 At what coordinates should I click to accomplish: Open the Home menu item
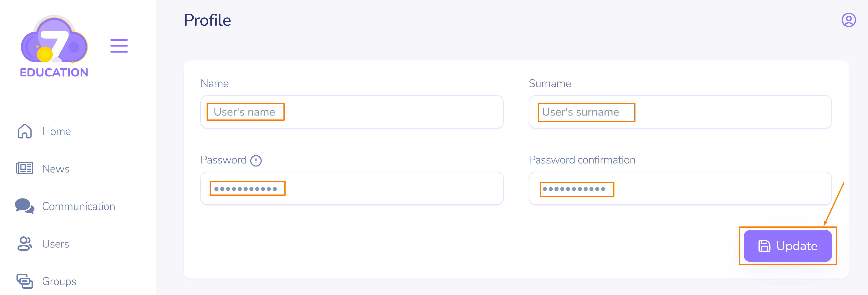click(x=56, y=131)
